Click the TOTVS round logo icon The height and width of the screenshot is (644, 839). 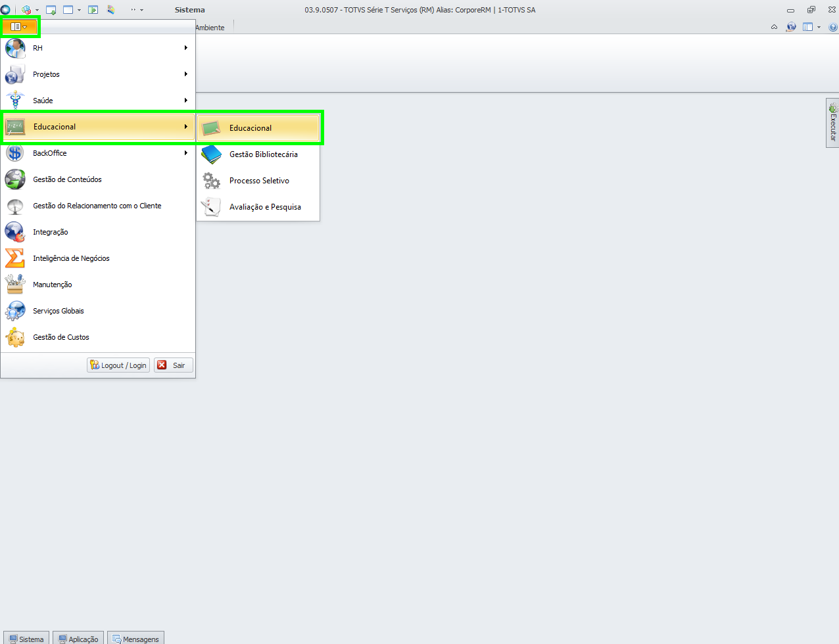[x=5, y=10]
